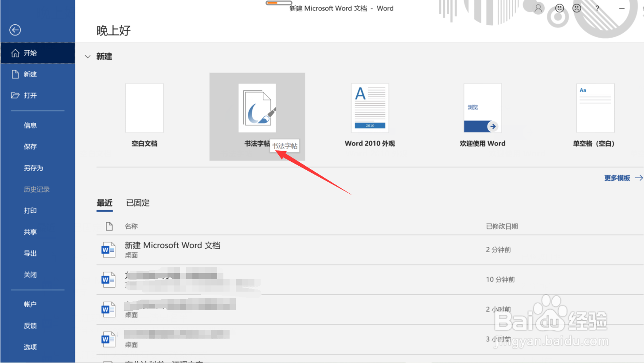Collapse the 新建 section chevron
Image resolution: width=644 pixels, height=363 pixels.
[88, 57]
